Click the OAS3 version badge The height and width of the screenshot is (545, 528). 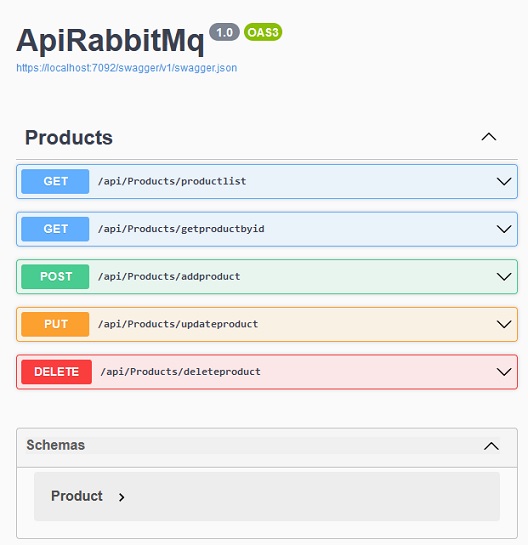tap(263, 32)
